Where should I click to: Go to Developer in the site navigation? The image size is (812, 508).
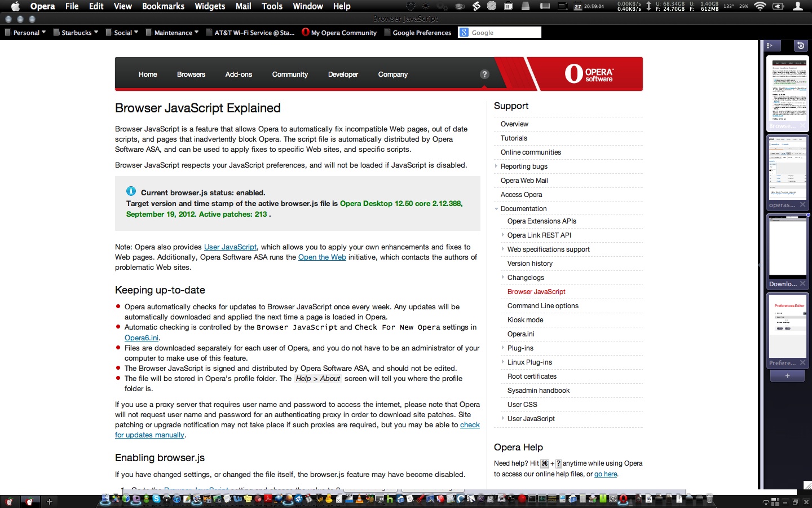[343, 75]
